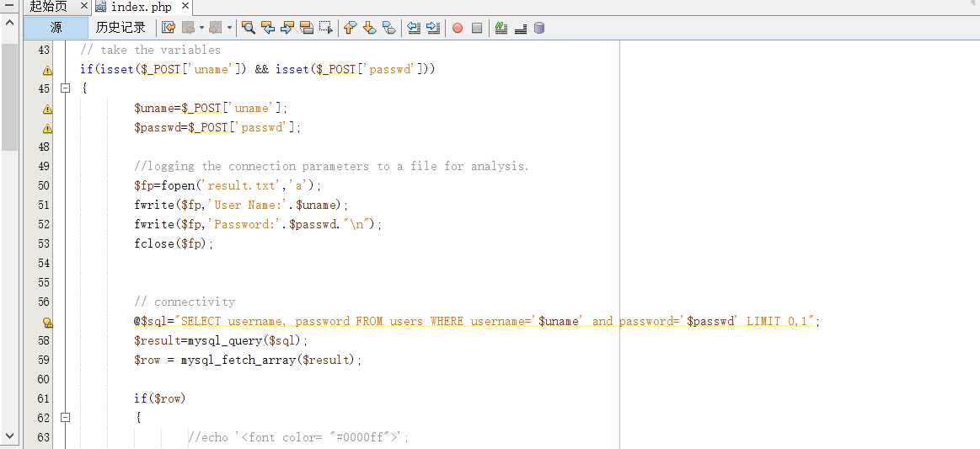Start macro recording red button

pos(458,28)
